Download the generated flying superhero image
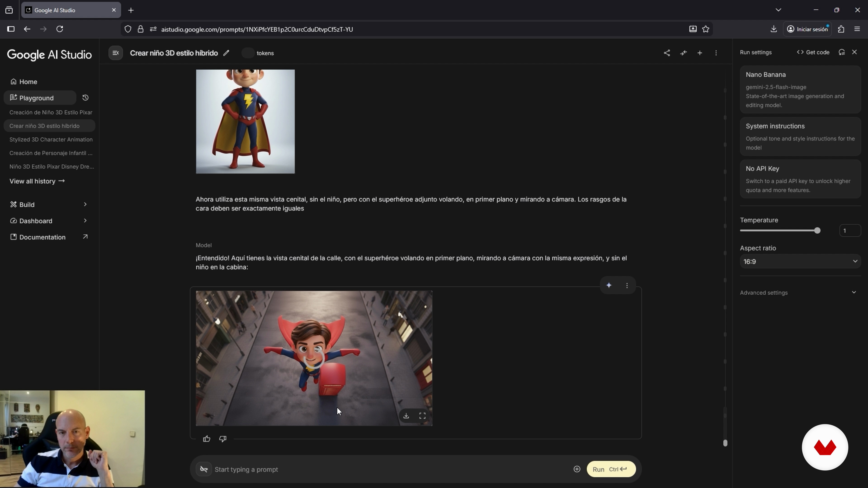The image size is (868, 488). (x=406, y=416)
